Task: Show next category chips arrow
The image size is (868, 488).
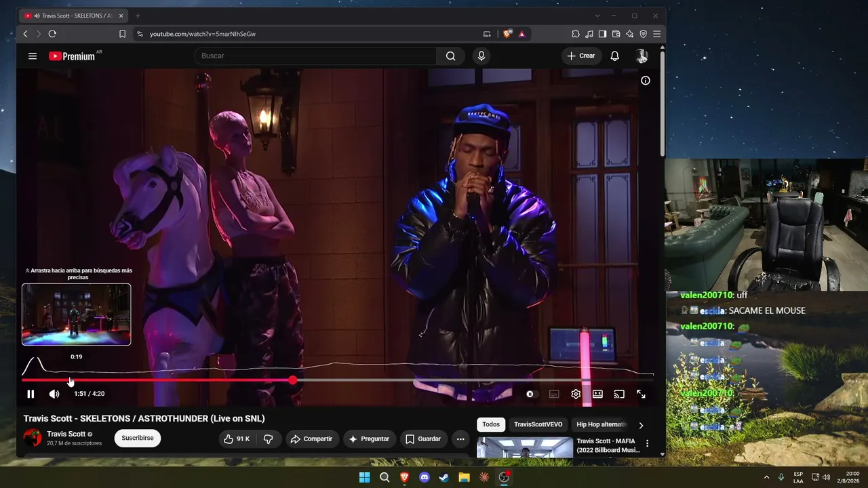Action: point(641,425)
